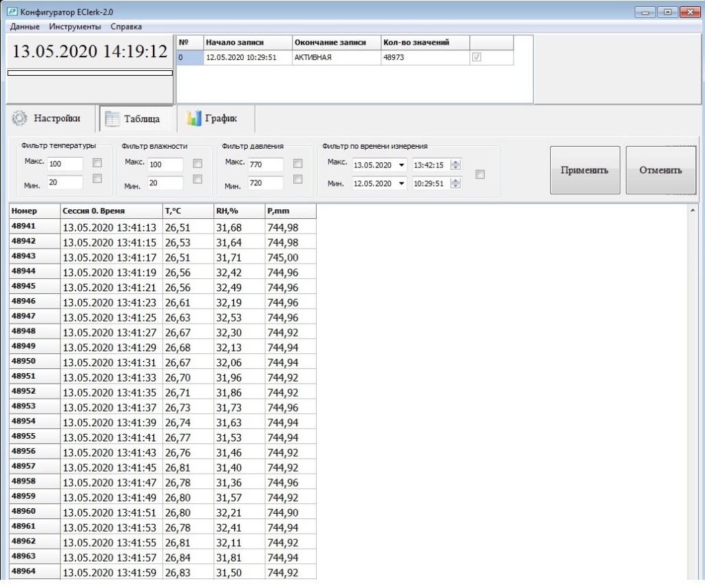The width and height of the screenshot is (705, 588).
Task: Open the Инструменты menu
Action: coord(75,27)
